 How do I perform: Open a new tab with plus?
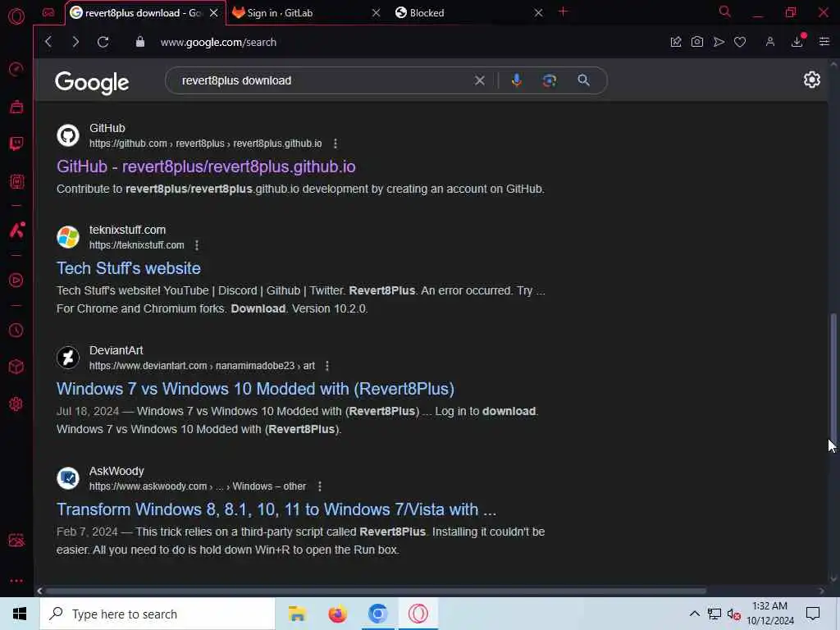(563, 11)
